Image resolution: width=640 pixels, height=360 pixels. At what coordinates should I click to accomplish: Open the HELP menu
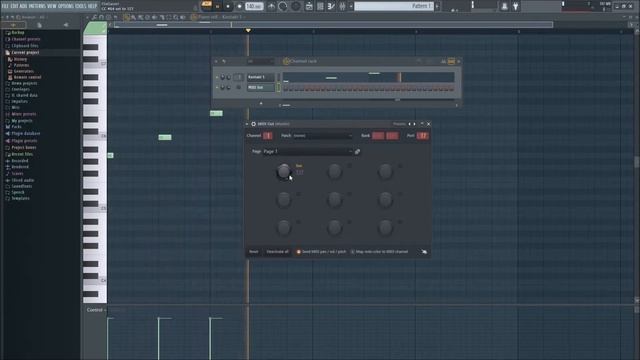pyautogui.click(x=93, y=6)
